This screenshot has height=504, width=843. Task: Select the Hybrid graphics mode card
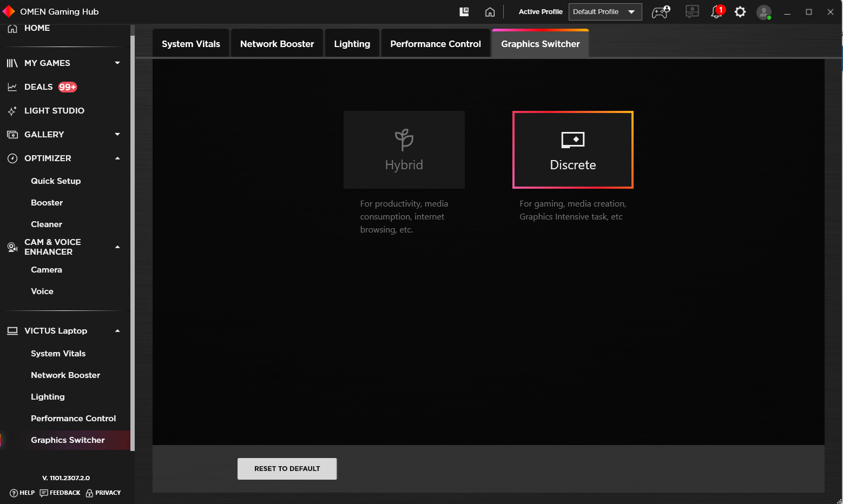(x=404, y=150)
